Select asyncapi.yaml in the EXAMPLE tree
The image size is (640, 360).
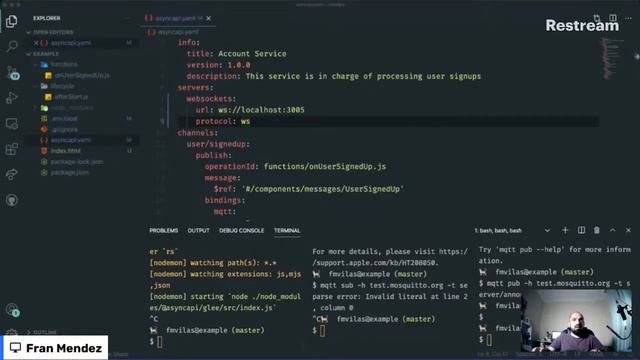pos(71,140)
